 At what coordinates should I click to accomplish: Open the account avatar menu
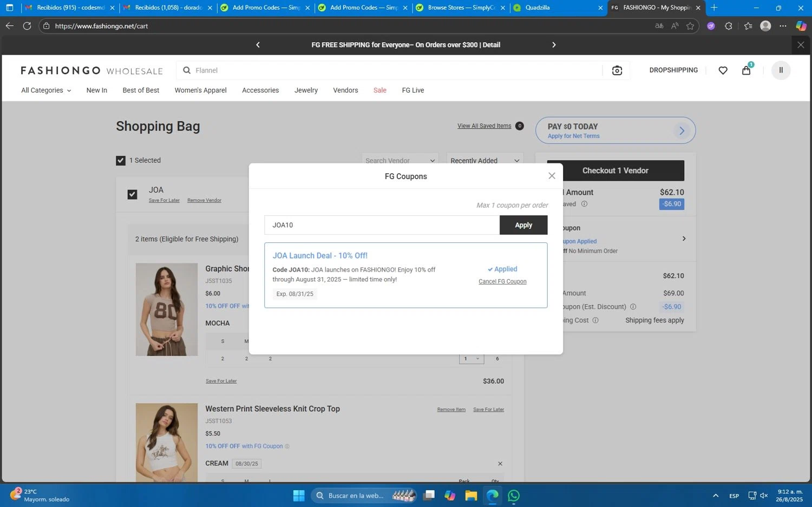coord(781,70)
